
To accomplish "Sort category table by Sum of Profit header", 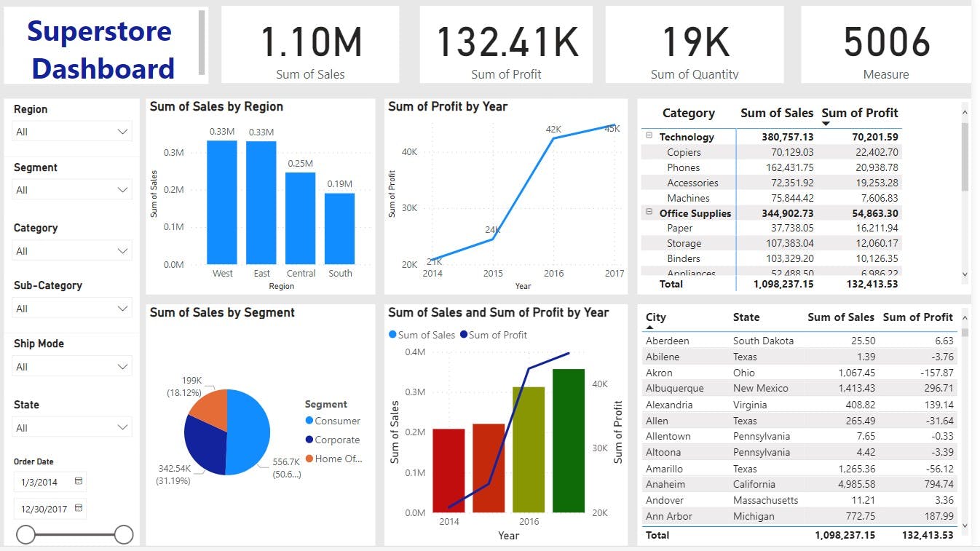I will tap(860, 113).
